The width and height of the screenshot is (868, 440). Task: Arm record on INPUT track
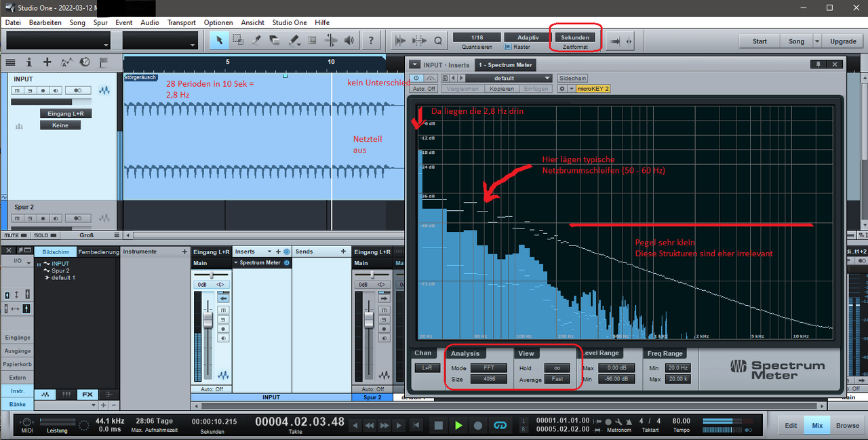(43, 90)
